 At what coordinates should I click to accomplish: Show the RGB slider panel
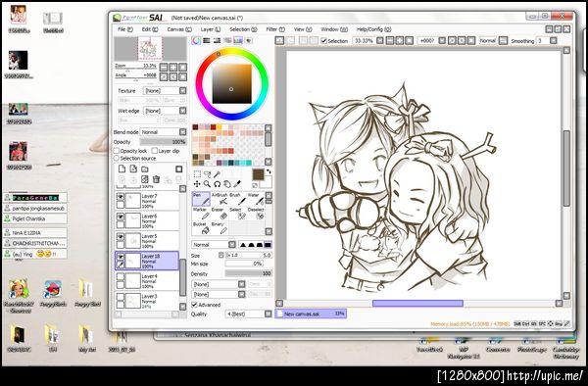206,40
